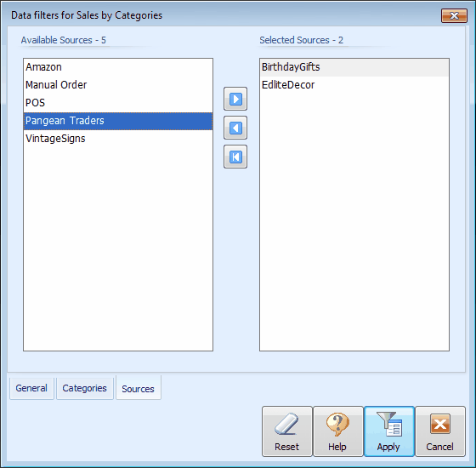Choose EdliteDecor in the selected list

coord(354,85)
